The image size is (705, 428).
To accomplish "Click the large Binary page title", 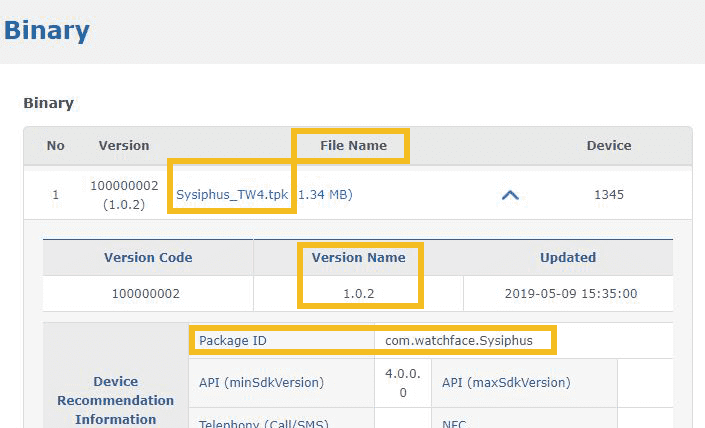I will (47, 30).
